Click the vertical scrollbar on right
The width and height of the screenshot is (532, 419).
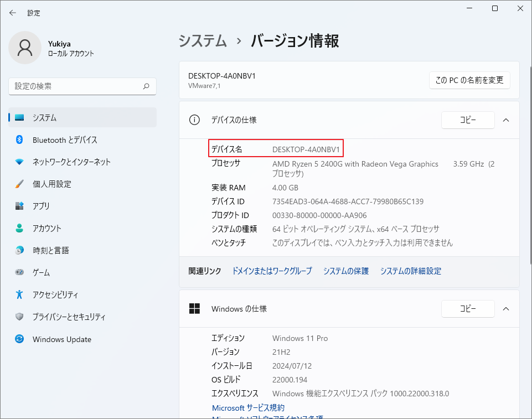tap(530, 164)
